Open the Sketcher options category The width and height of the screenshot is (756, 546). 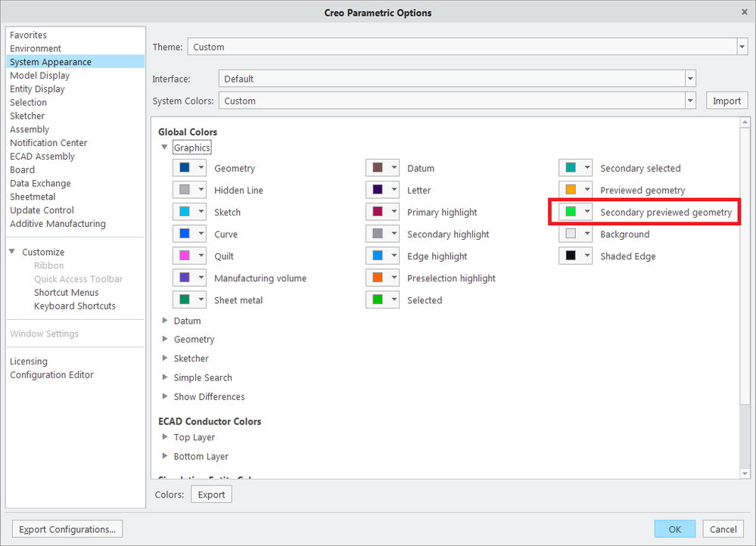[x=27, y=116]
